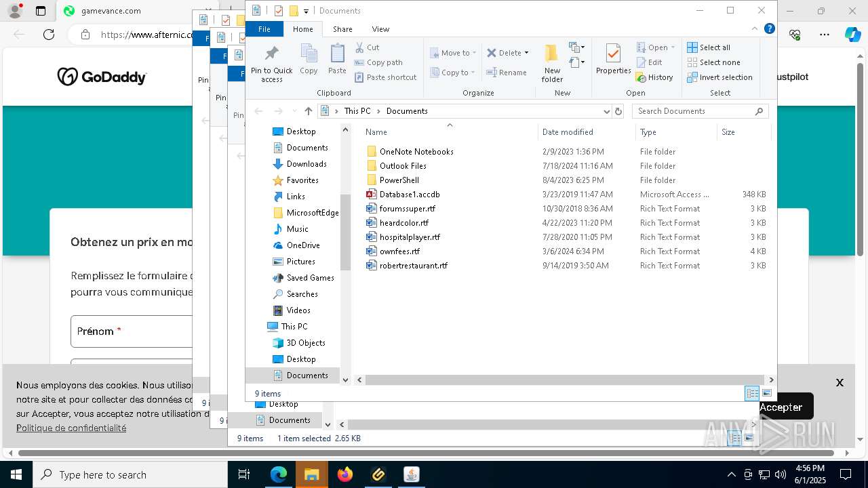Viewport: 868px width, 488px height.
Task: Select OneDrive in navigation pane
Action: coord(303,245)
